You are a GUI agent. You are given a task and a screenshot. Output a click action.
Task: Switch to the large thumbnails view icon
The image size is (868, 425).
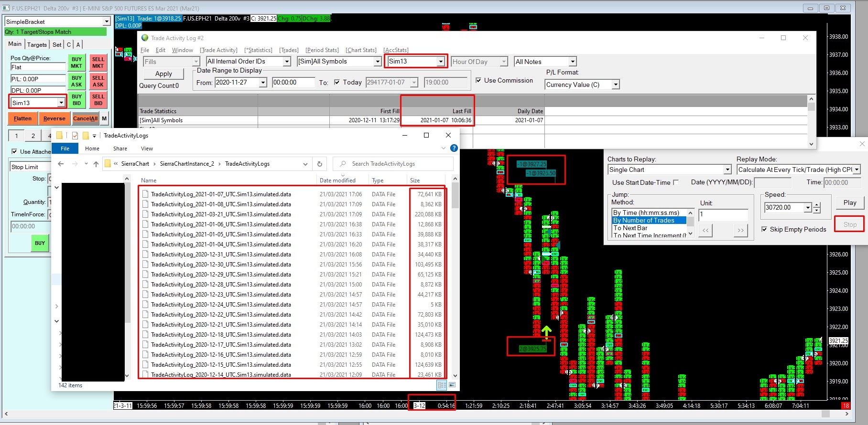(x=452, y=385)
